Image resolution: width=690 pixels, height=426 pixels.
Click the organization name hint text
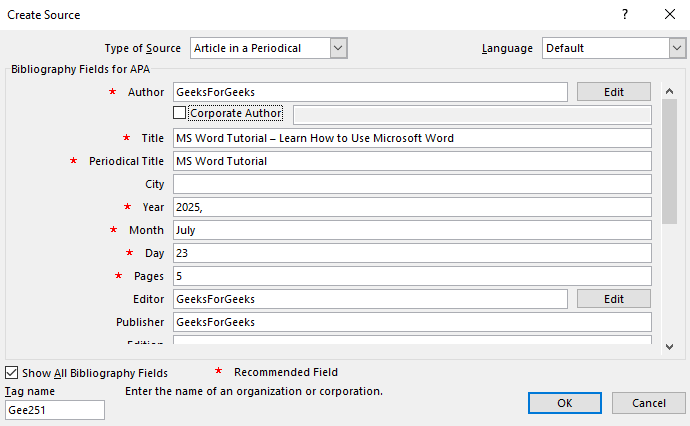pyautogui.click(x=254, y=391)
